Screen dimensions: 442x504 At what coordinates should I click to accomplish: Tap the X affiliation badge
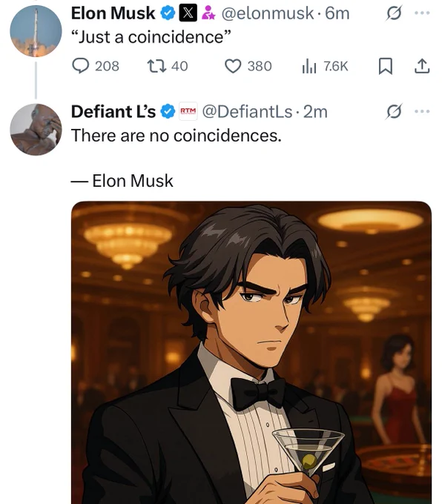coord(188,13)
